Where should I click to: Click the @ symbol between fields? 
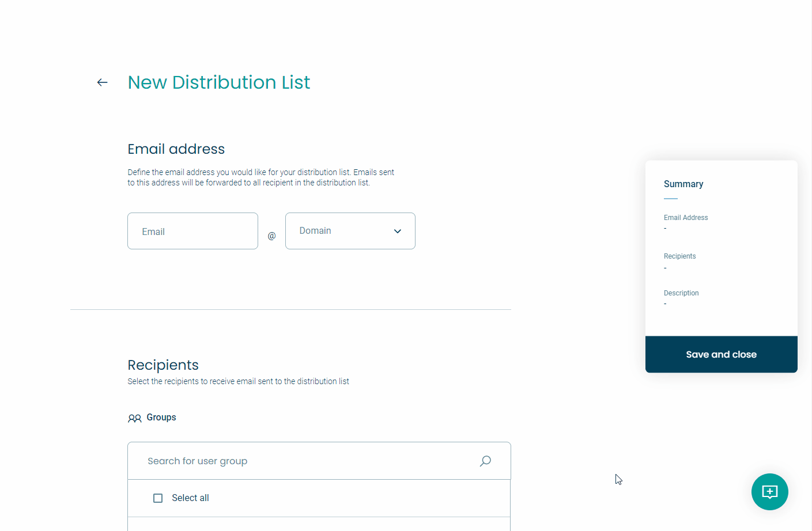click(x=271, y=236)
